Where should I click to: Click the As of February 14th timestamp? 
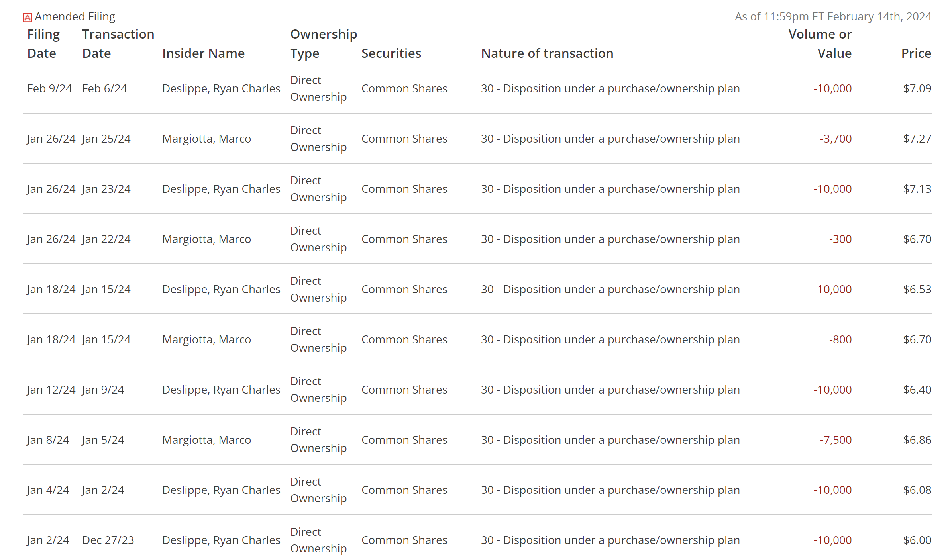833,17
